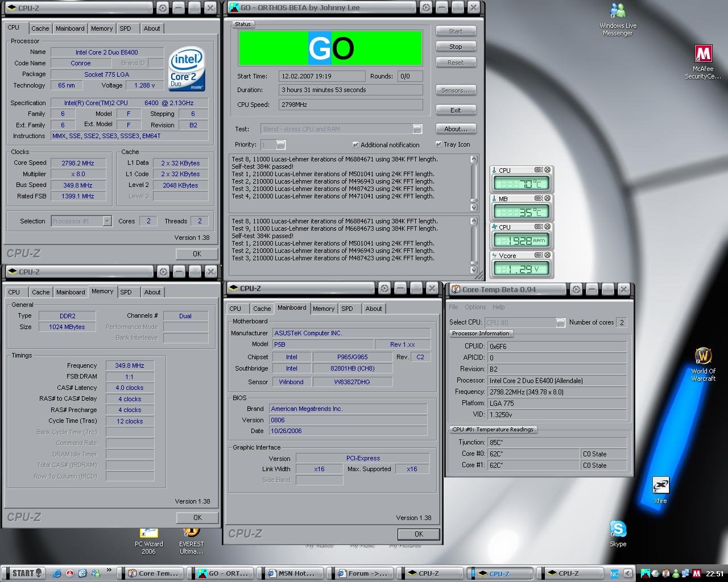This screenshot has width=728, height=582.
Task: Launch World Of Warcraft desktop icon
Action: [x=703, y=365]
